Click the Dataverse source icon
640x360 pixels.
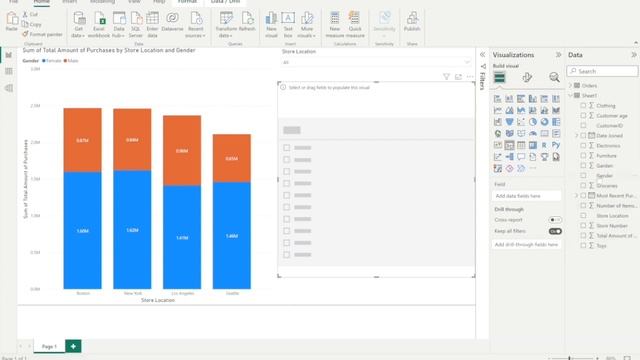(x=172, y=21)
